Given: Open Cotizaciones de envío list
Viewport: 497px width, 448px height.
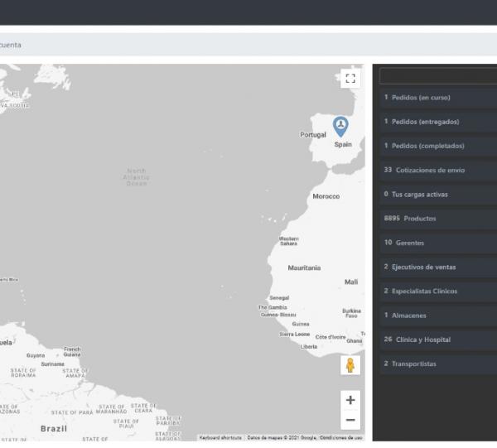Looking at the screenshot, I should point(438,170).
